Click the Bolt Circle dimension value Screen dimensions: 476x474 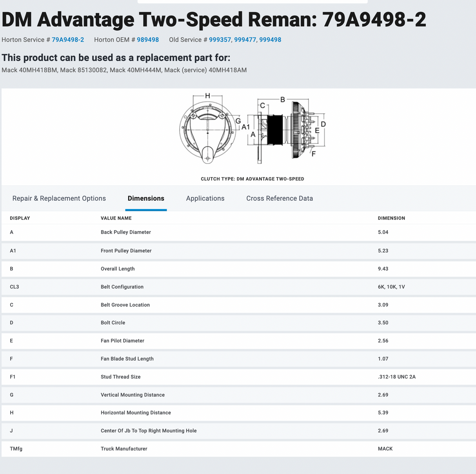pyautogui.click(x=383, y=323)
